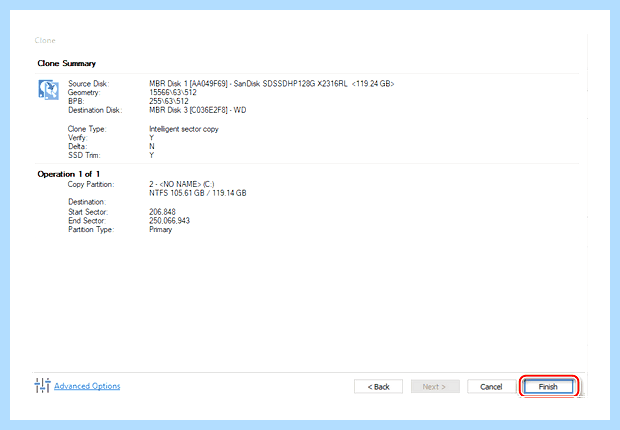Click the Finish button
The width and height of the screenshot is (620, 430).
(x=548, y=386)
